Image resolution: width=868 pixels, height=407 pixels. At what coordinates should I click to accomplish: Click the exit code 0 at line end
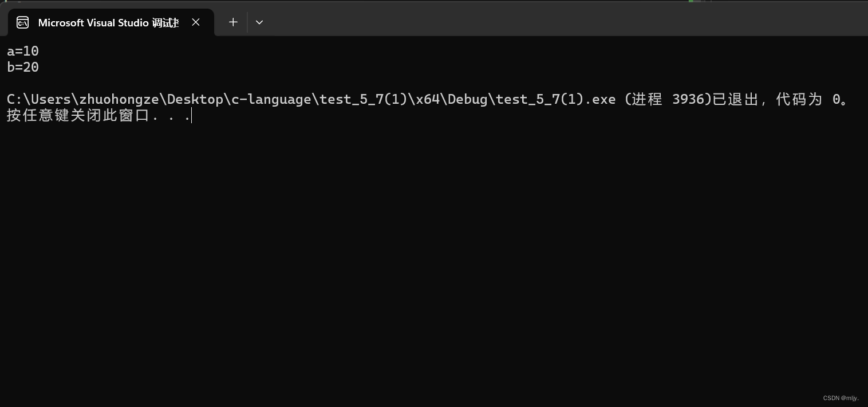click(836, 99)
